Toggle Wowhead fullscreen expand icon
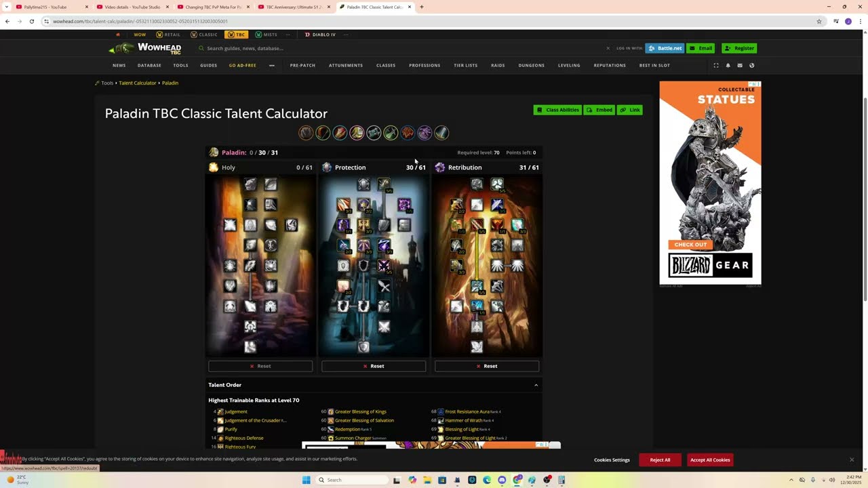 [x=716, y=66]
